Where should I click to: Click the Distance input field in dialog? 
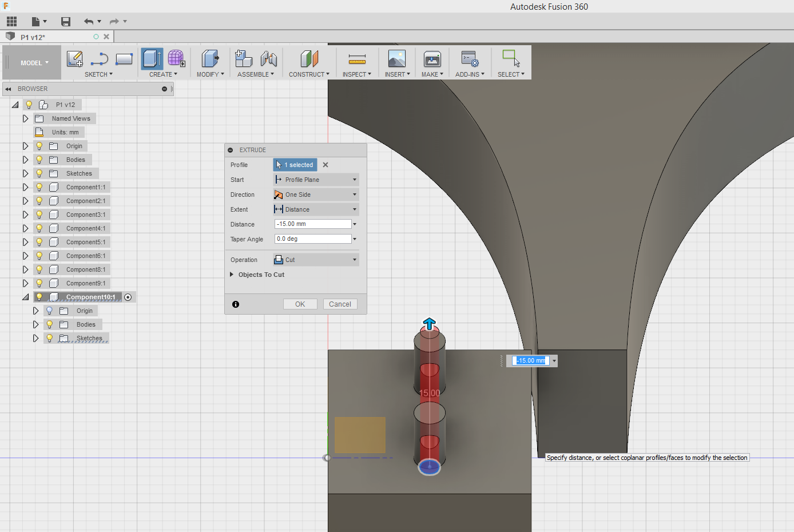click(313, 224)
